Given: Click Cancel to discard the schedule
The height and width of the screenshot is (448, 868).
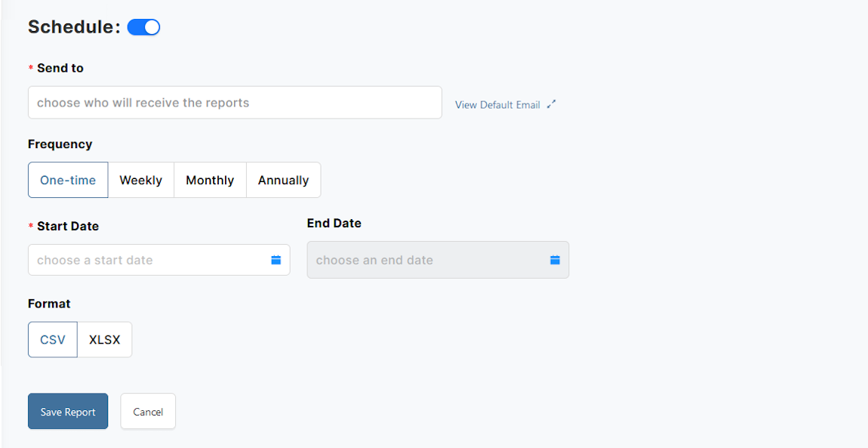Looking at the screenshot, I should (x=148, y=411).
